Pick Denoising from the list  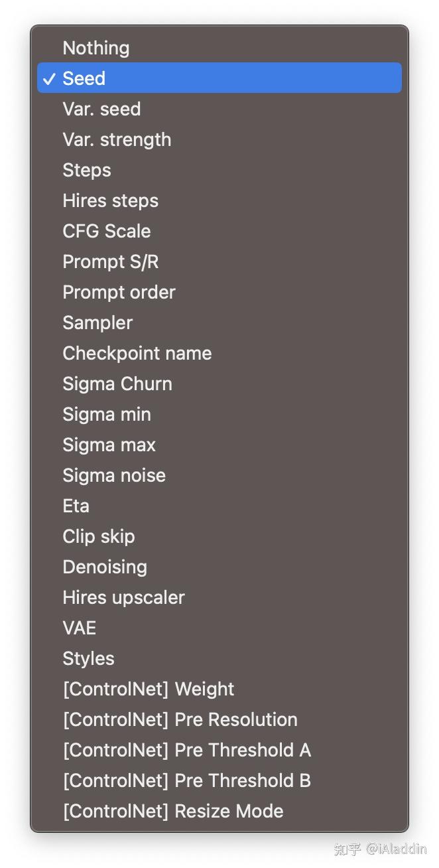pos(105,567)
